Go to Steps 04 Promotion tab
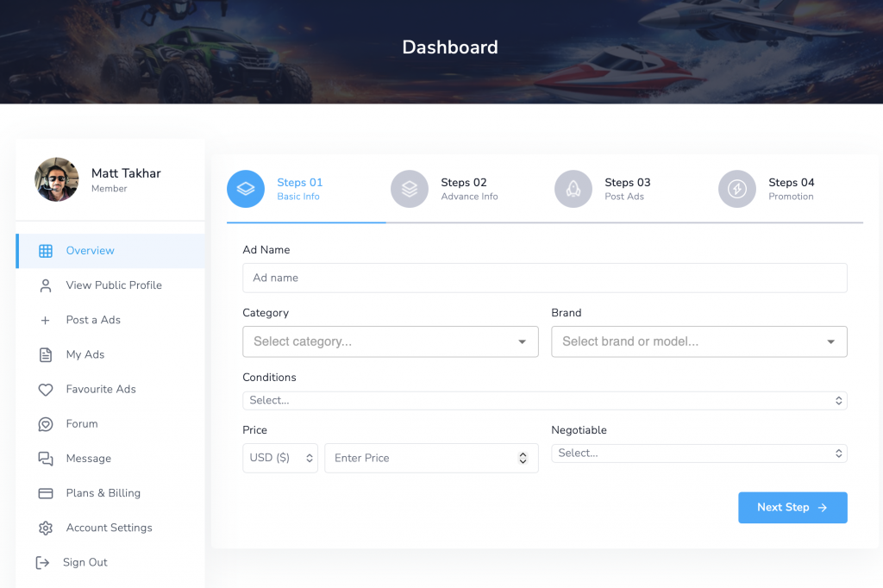The width and height of the screenshot is (883, 588). point(790,189)
